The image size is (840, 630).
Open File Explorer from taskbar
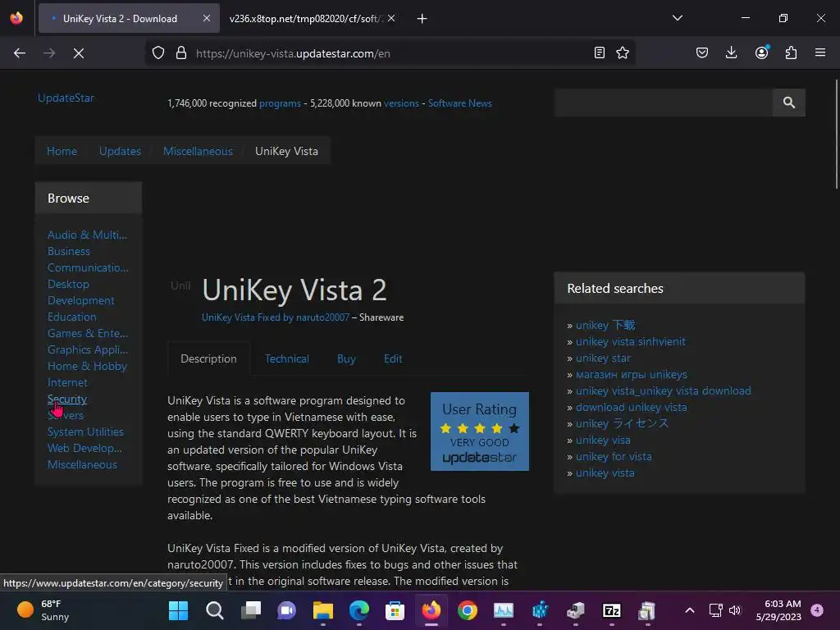point(323,610)
